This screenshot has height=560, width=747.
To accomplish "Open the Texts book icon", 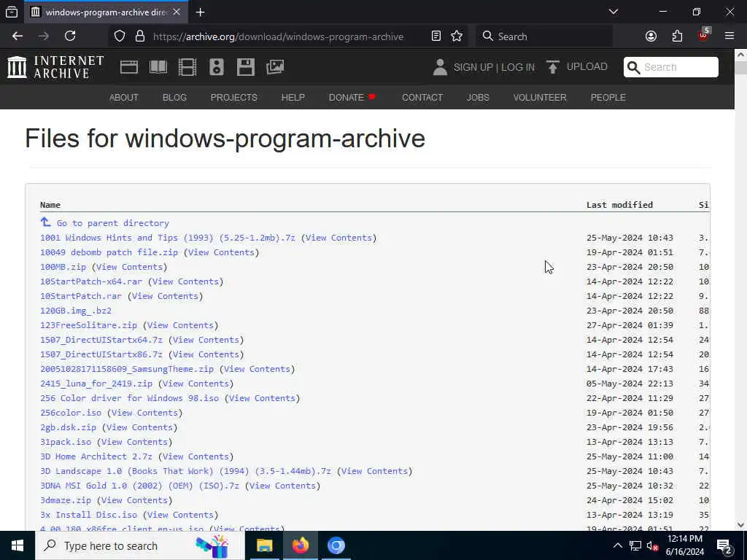I will 158,67.
